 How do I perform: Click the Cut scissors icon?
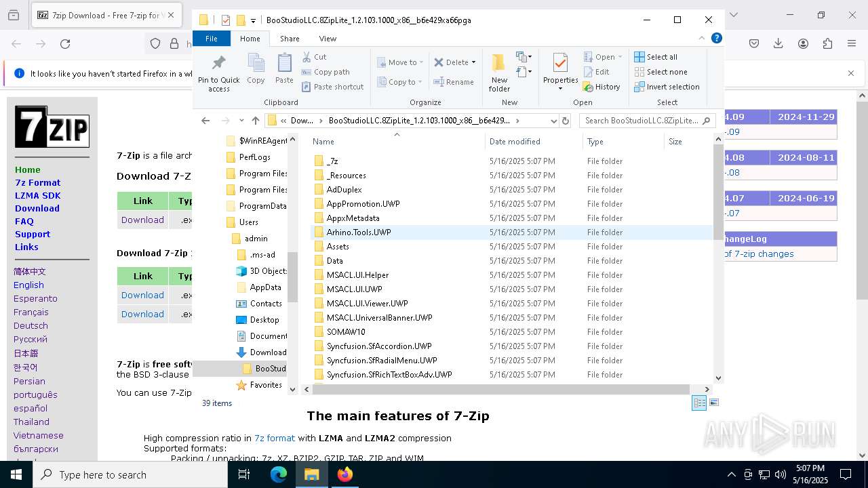click(x=307, y=57)
